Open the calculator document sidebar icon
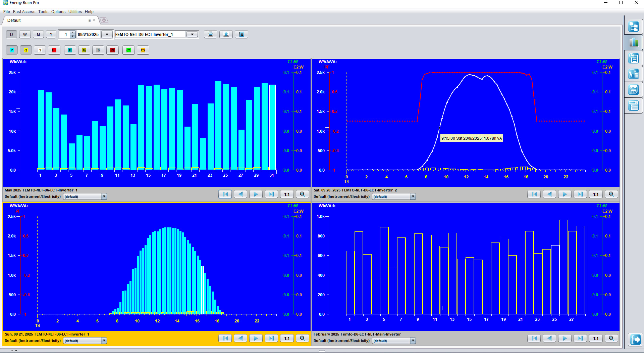644x353 pixels. tap(633, 74)
